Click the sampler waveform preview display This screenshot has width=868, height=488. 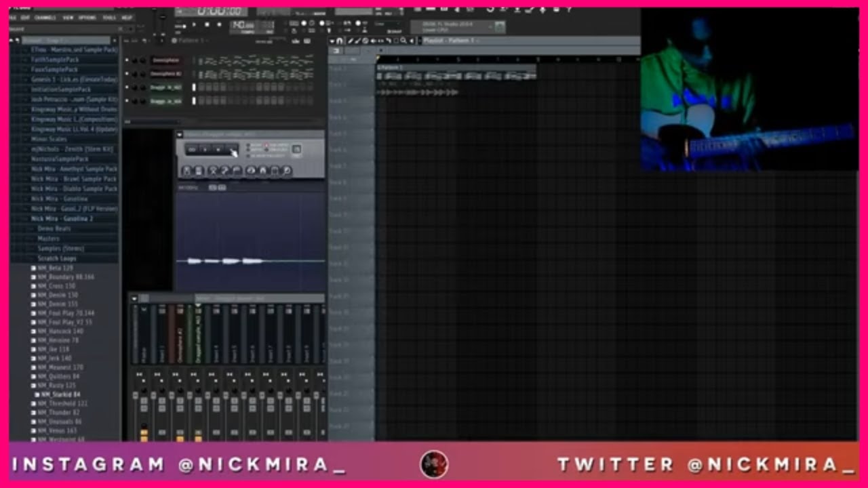[x=251, y=241]
